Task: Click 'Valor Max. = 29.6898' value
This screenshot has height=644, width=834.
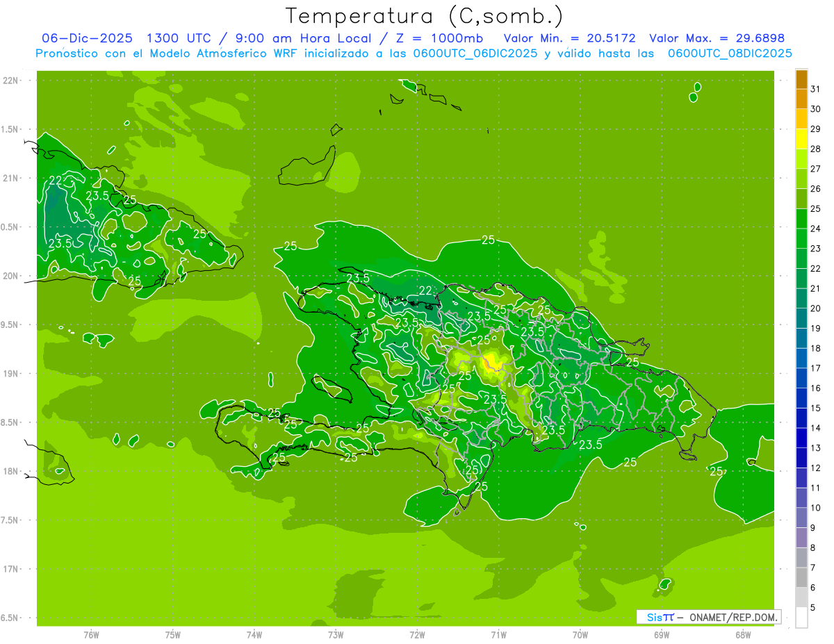Action: coord(717,38)
